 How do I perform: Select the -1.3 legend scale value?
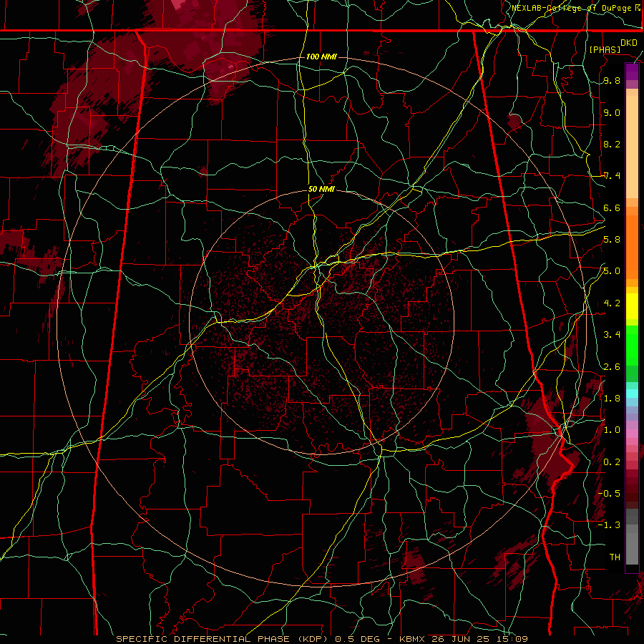click(x=609, y=525)
